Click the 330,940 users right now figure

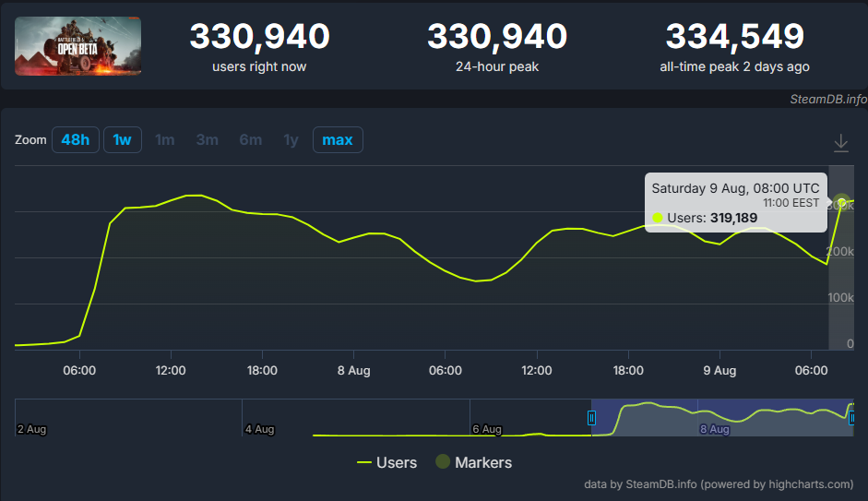[259, 37]
